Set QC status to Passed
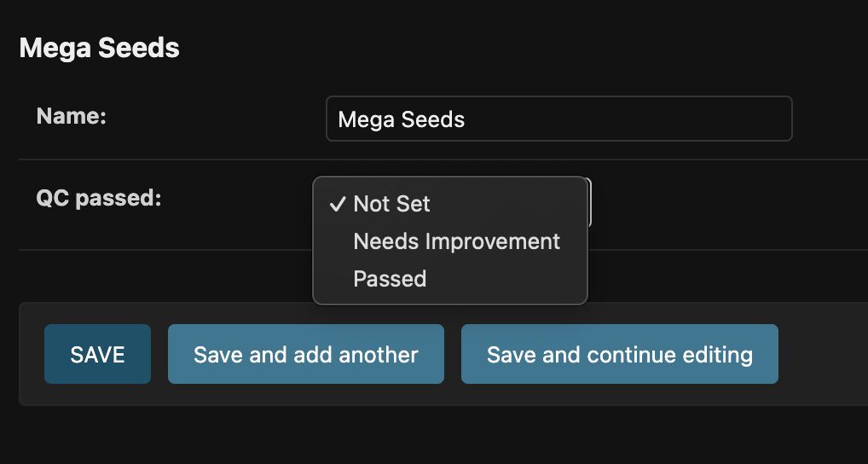 pos(390,279)
